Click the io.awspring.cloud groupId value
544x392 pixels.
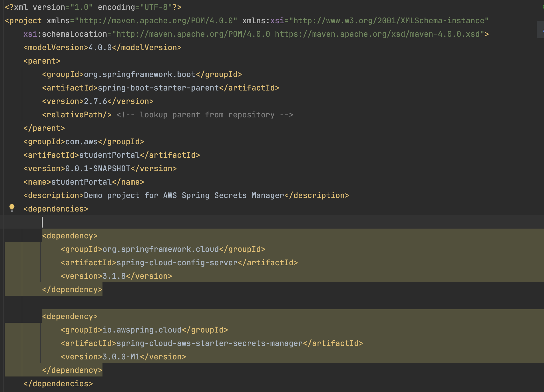tap(142, 330)
